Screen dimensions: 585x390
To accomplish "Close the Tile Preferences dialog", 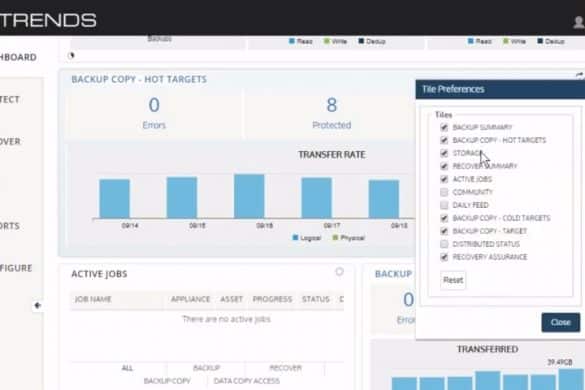I will coord(560,322).
